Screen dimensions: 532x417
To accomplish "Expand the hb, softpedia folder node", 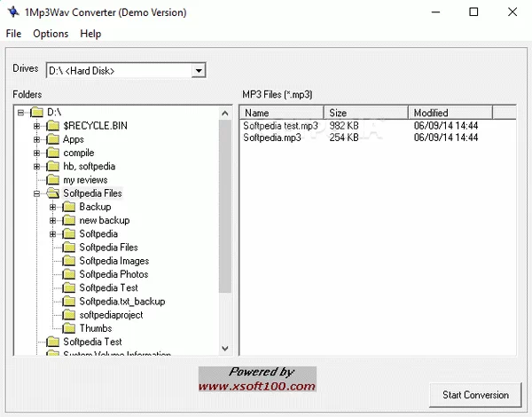I will click(37, 166).
